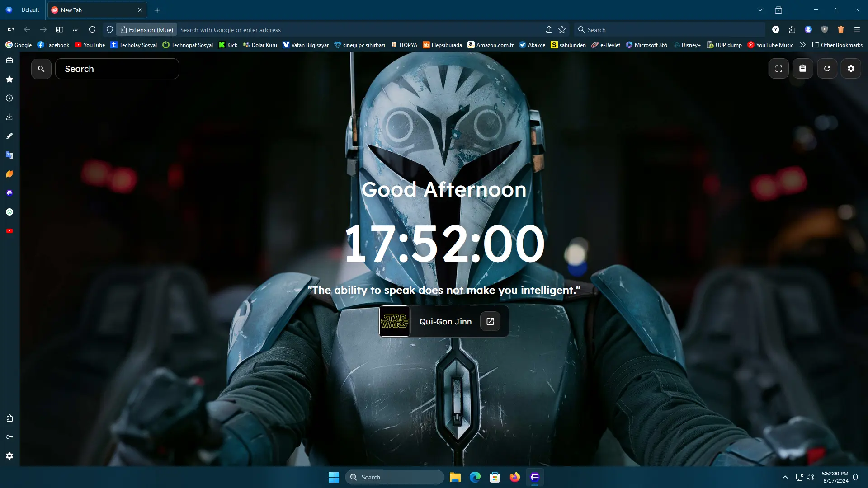The width and height of the screenshot is (868, 488).
Task: Open the Techolay Sosyal bookmark
Action: pyautogui.click(x=134, y=45)
